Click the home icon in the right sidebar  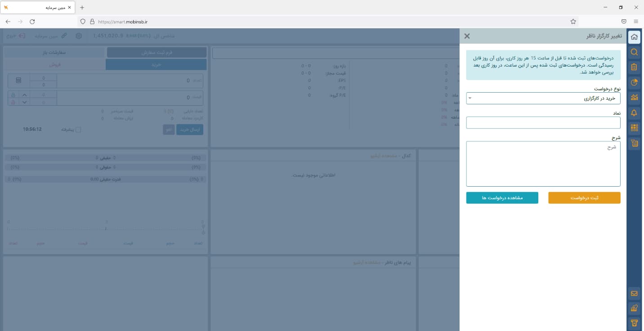click(634, 37)
